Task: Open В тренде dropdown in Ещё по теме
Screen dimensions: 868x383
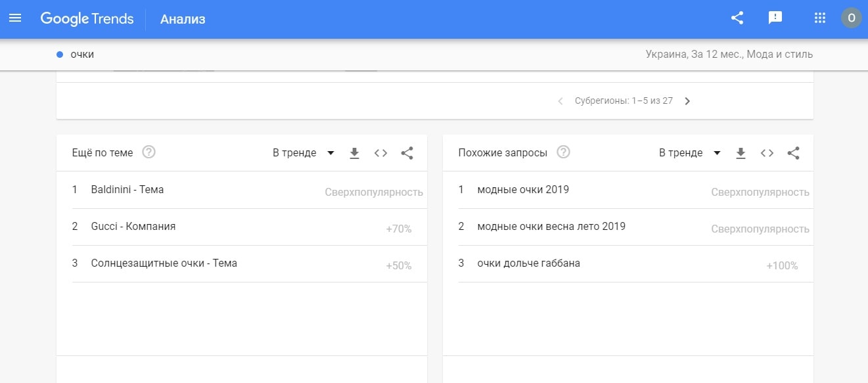Action: pos(304,153)
